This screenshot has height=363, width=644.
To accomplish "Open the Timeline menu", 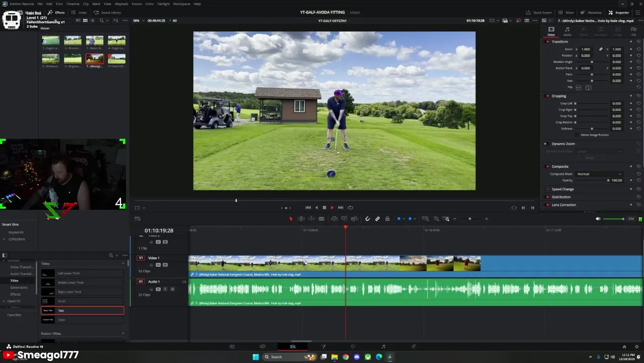I will point(73,4).
